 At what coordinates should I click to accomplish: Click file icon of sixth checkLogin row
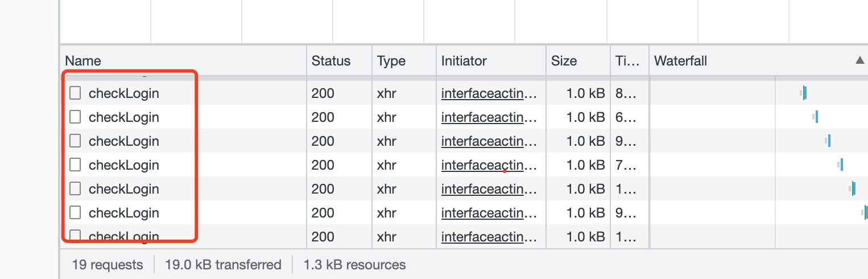coord(75,212)
